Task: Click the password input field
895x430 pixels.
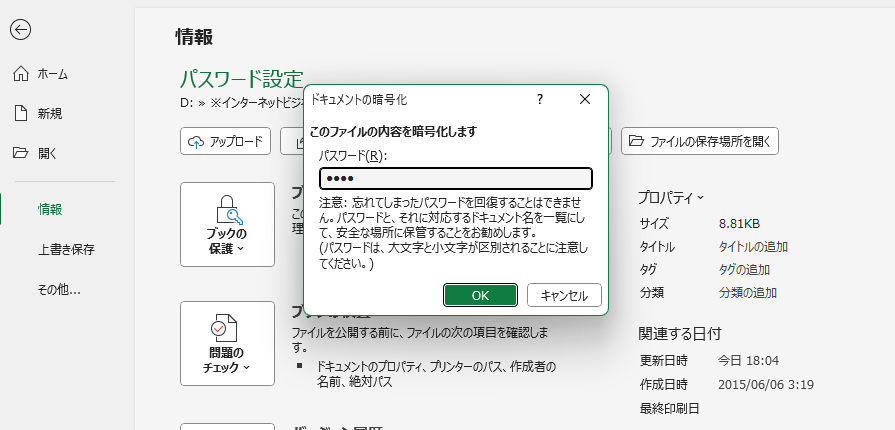Action: (x=456, y=178)
